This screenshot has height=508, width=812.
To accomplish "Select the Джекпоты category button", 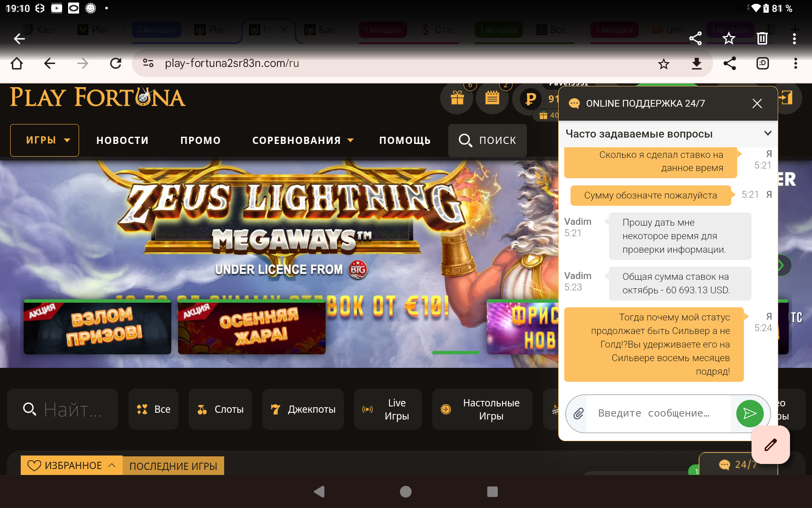I will [303, 409].
